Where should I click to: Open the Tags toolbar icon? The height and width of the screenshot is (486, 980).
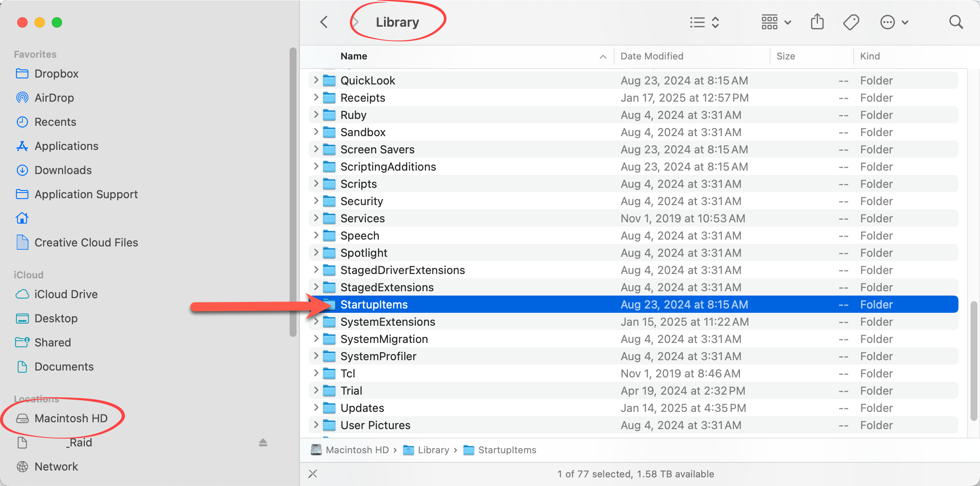point(851,22)
